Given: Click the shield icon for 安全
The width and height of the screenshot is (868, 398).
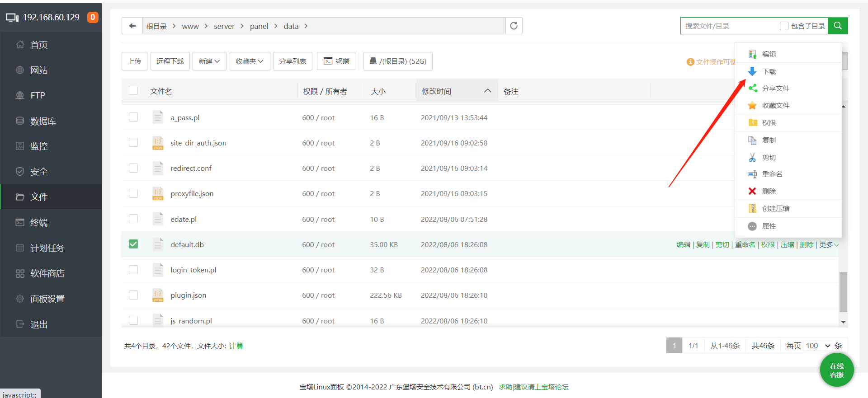Looking at the screenshot, I should (20, 172).
